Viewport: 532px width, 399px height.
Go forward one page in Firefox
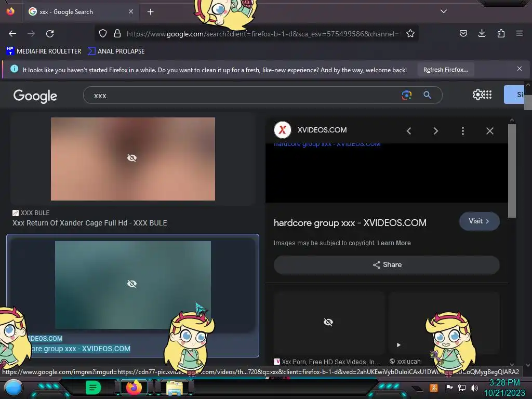pos(31,34)
